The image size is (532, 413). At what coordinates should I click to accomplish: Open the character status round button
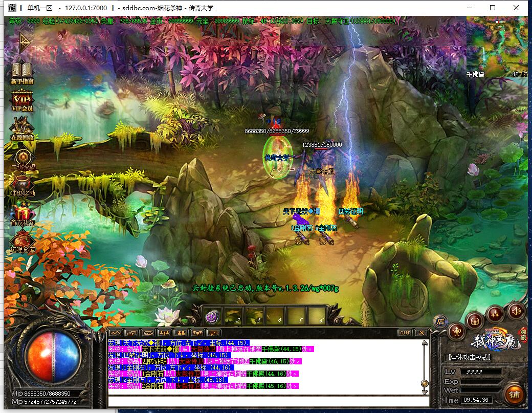[x=457, y=331]
